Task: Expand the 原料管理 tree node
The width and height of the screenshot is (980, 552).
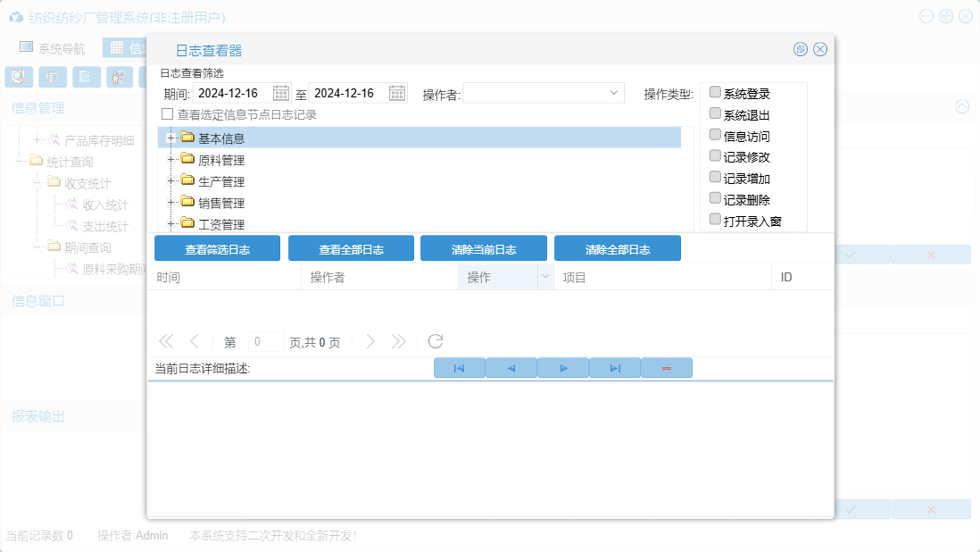Action: click(x=170, y=160)
